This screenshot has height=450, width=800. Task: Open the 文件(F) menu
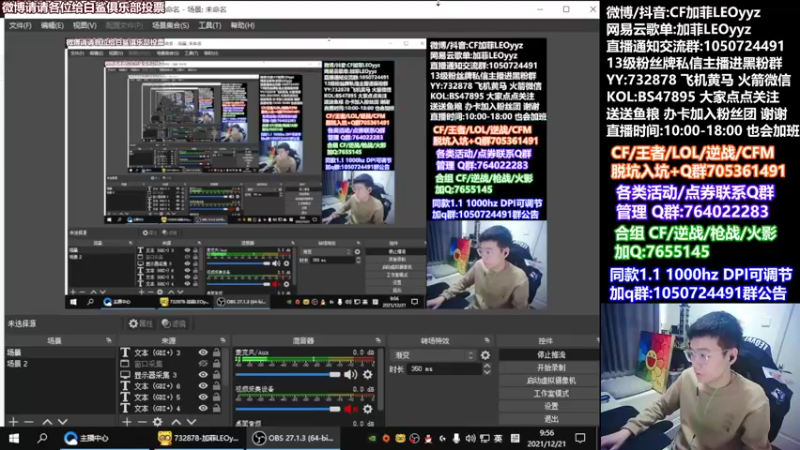point(20,25)
